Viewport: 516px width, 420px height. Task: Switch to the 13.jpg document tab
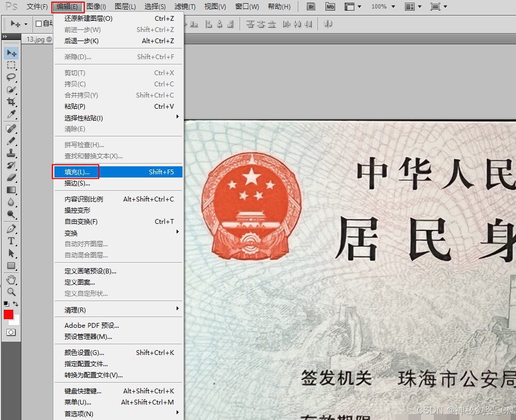(x=39, y=39)
